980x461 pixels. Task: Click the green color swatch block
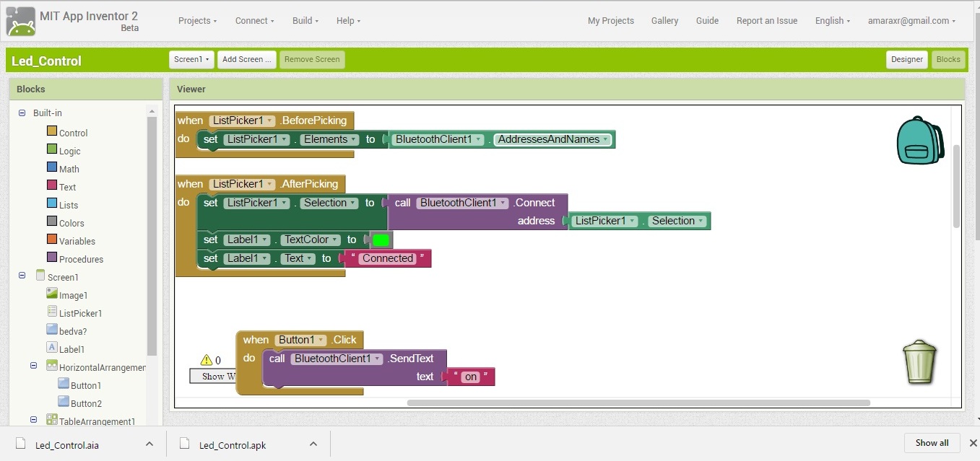pyautogui.click(x=381, y=240)
